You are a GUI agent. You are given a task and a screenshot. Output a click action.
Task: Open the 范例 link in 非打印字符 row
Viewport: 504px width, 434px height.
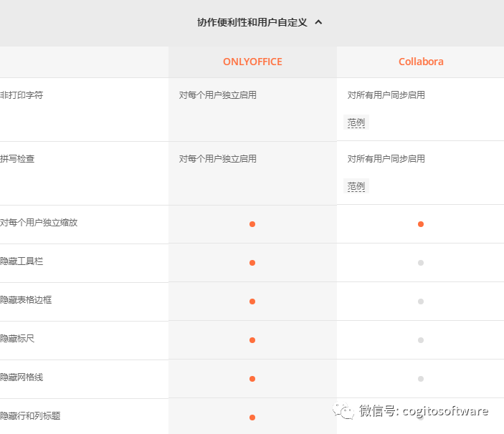tap(356, 122)
